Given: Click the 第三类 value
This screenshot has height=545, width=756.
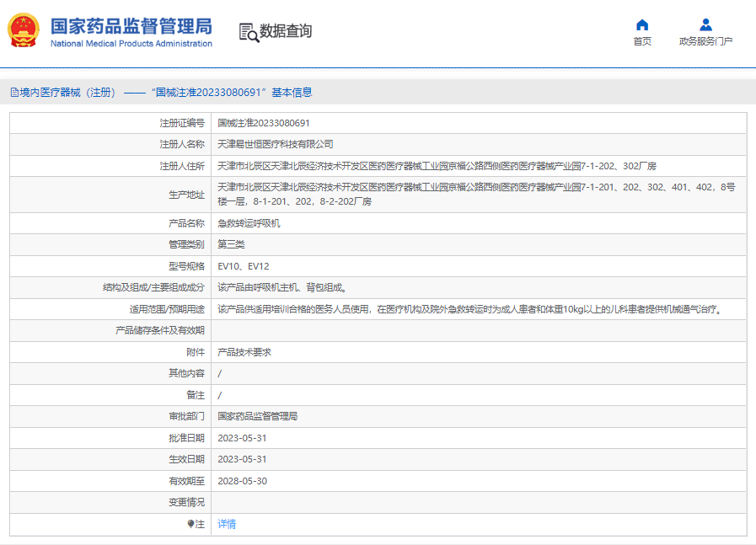Looking at the screenshot, I should (x=231, y=245).
